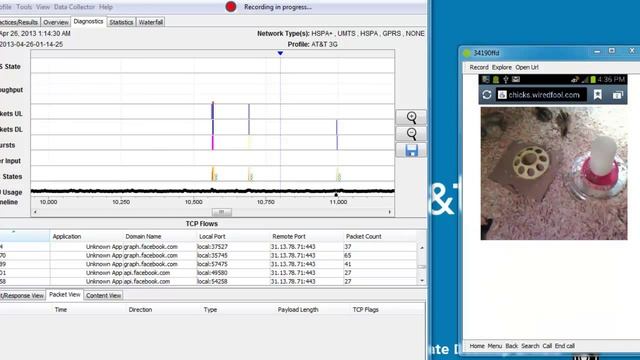Click the Home button below the phone screen
The height and width of the screenshot is (360, 640).
tap(477, 346)
